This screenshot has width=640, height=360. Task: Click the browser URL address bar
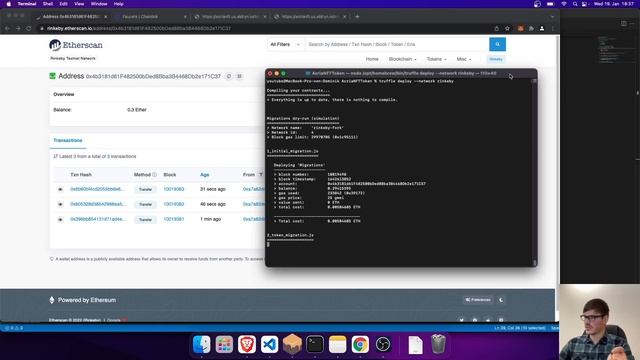point(265,28)
